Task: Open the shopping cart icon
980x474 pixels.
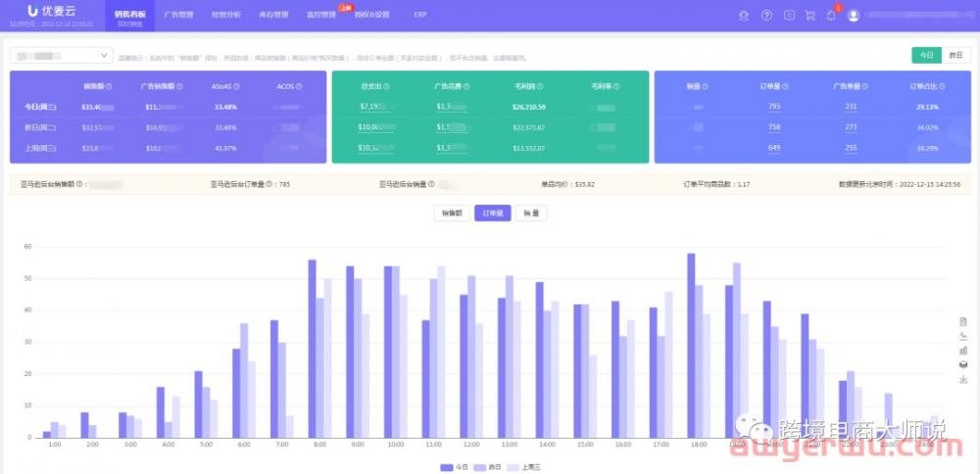Action: [810, 16]
